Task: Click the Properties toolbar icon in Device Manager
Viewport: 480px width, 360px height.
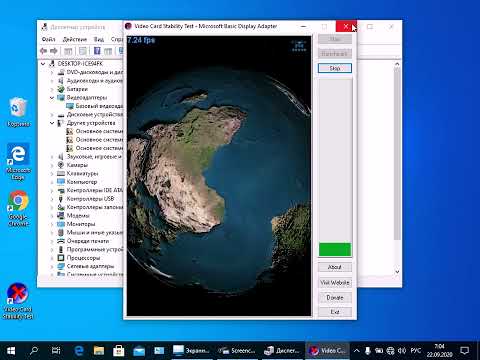Action: [83, 51]
